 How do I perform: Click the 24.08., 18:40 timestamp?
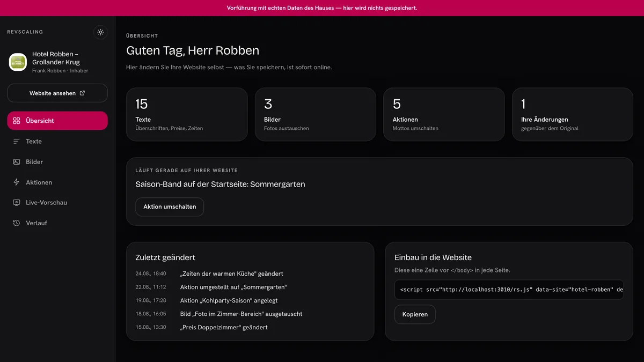tap(151, 274)
